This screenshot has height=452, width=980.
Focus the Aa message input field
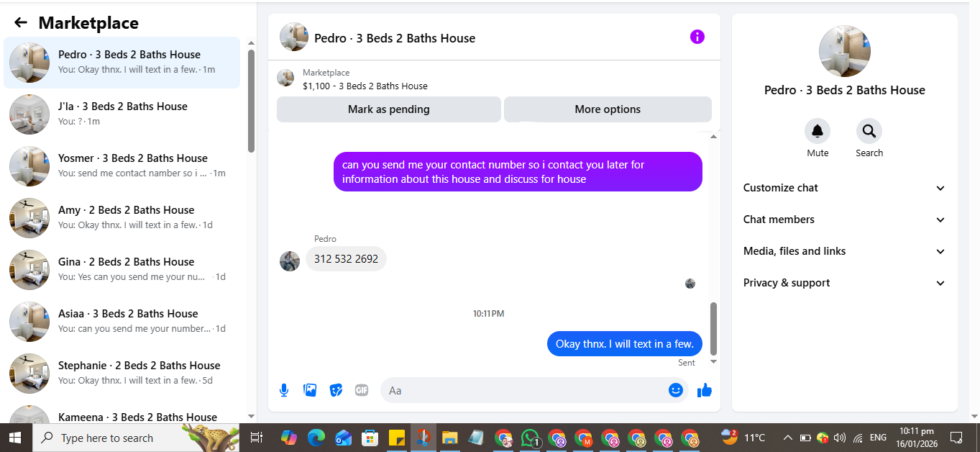[525, 390]
